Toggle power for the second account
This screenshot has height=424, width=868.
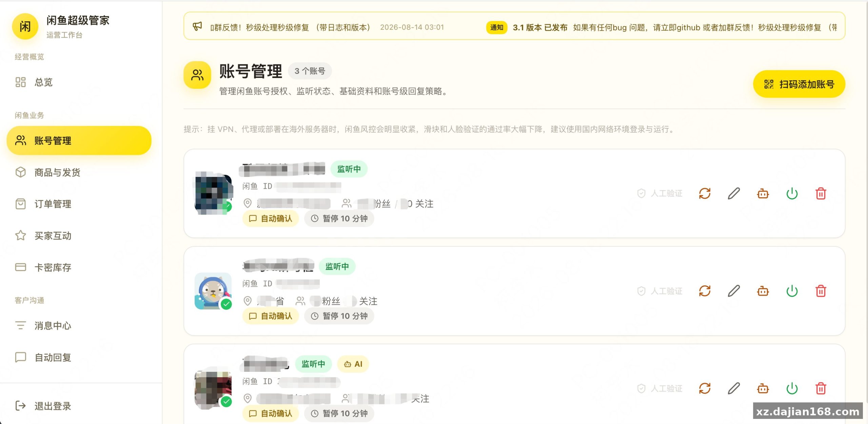pyautogui.click(x=792, y=291)
